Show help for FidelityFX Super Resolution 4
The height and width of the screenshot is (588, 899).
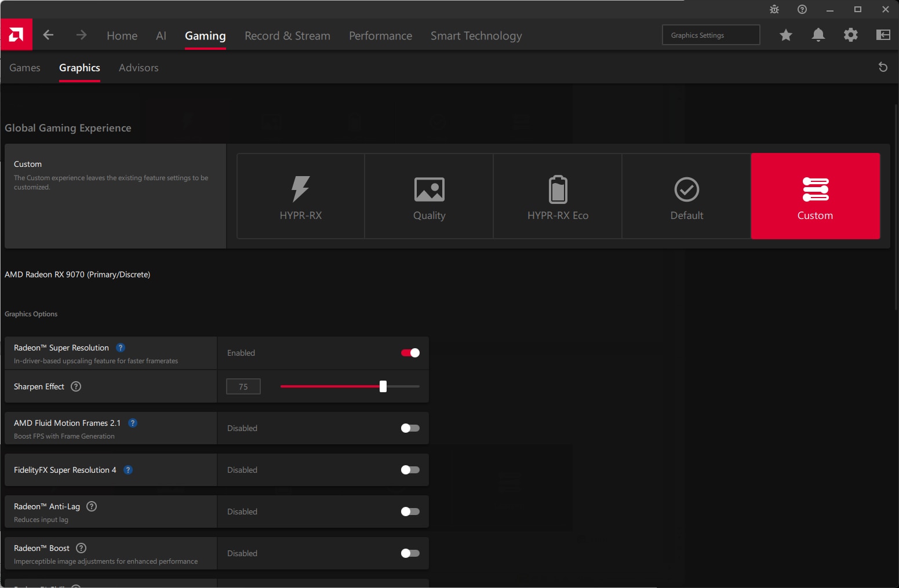pyautogui.click(x=128, y=470)
